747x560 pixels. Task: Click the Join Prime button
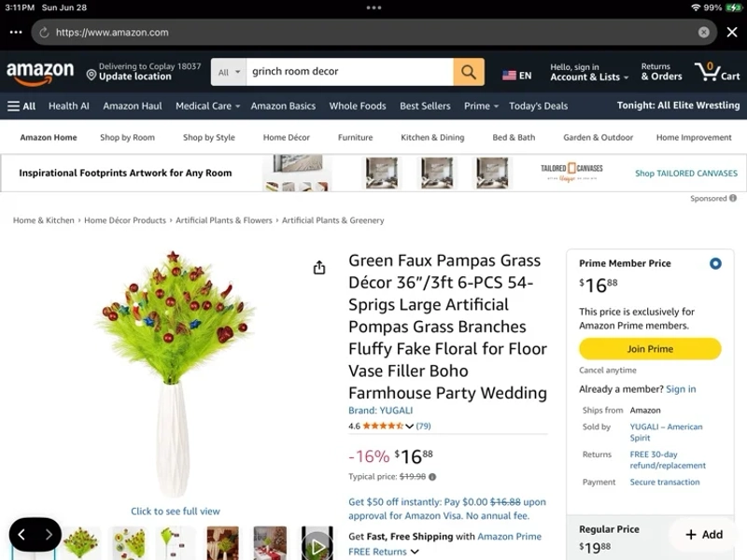(650, 349)
